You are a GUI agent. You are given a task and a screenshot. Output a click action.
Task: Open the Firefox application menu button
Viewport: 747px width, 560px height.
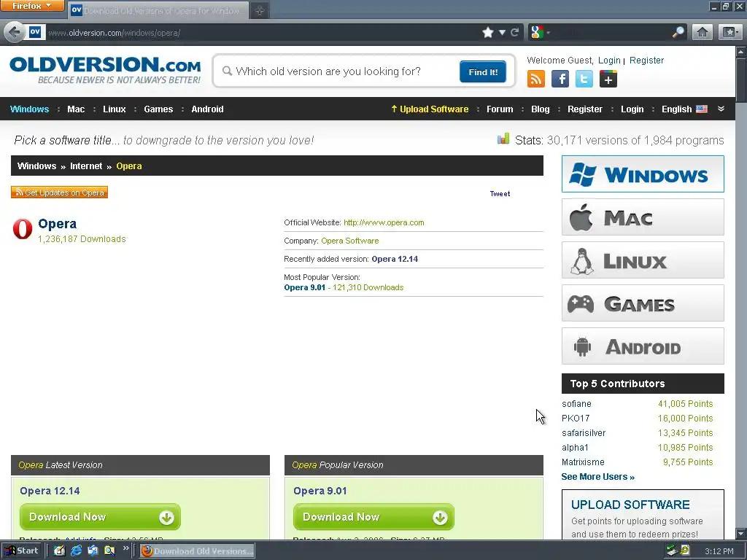click(32, 6)
